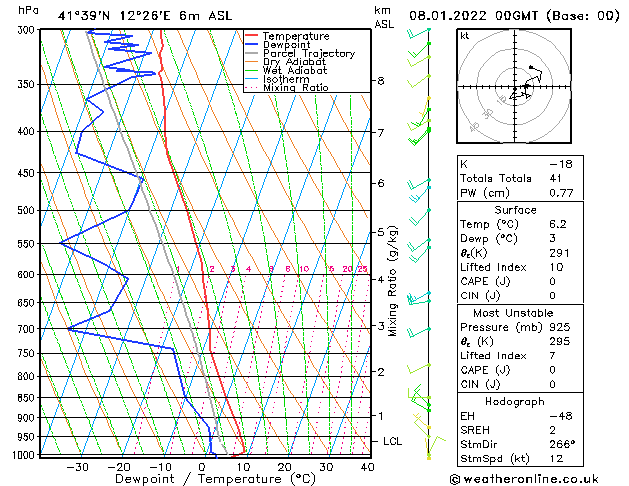
Task: Click the red Temperature legend line swatch
Action: click(x=252, y=36)
